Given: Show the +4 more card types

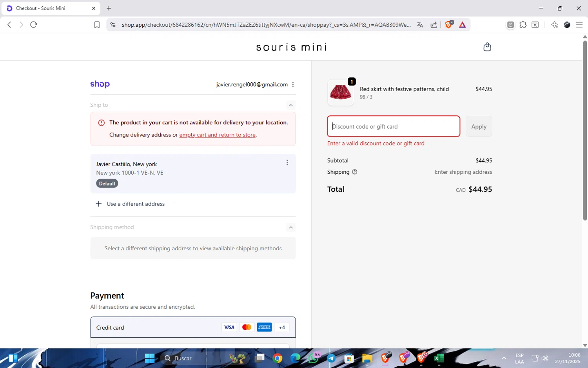Looking at the screenshot, I should tap(282, 327).
